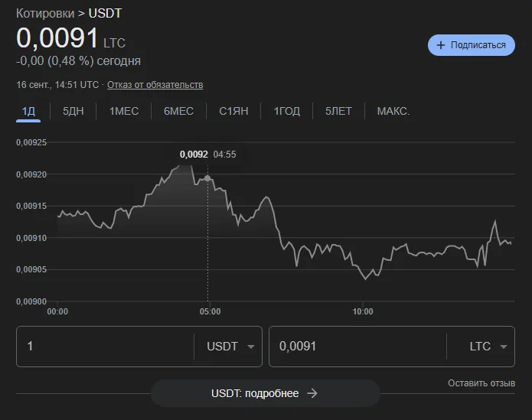This screenshot has height=420, width=532.
Task: Open the USDT currency dropdown arrow
Action: [251, 347]
